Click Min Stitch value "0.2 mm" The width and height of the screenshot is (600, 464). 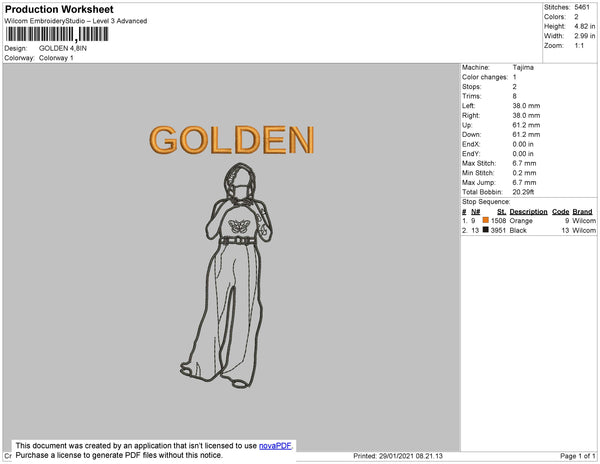(524, 173)
